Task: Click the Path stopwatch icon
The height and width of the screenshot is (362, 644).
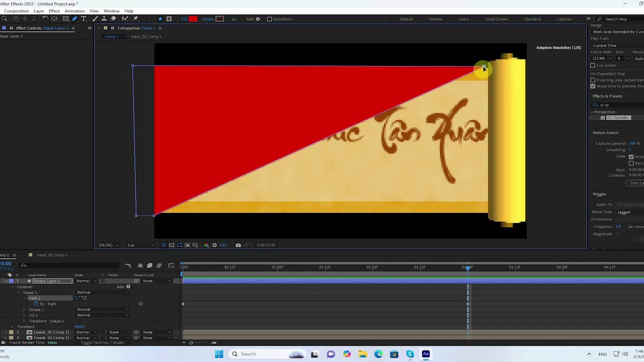Action: [36, 304]
